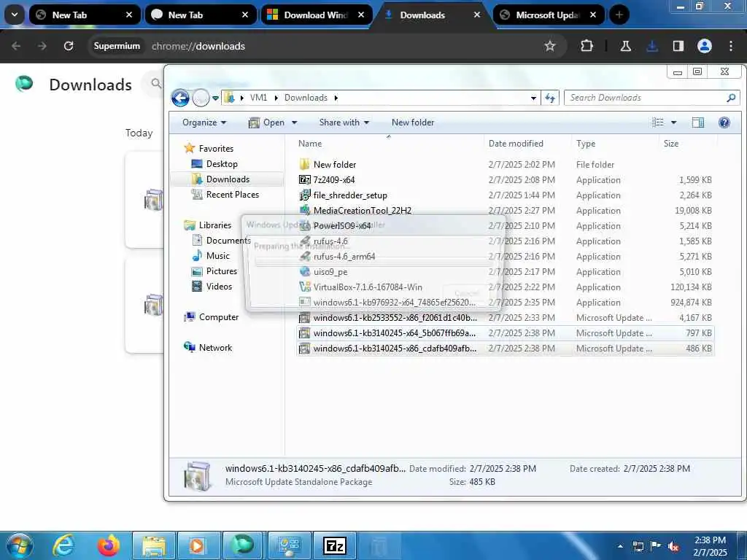Reload the browser page
Screen dimensions: 747x560
coord(69,46)
